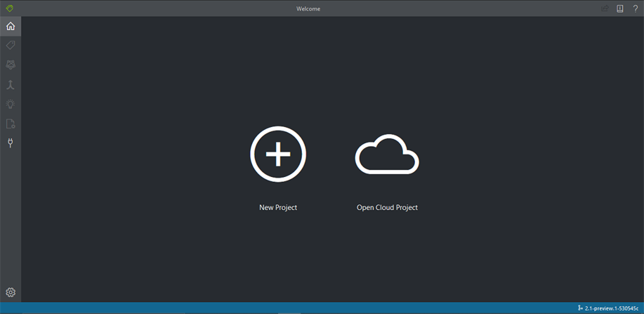Image resolution: width=644 pixels, height=314 pixels.
Task: Open Connections via the plug icon
Action: 11,143
